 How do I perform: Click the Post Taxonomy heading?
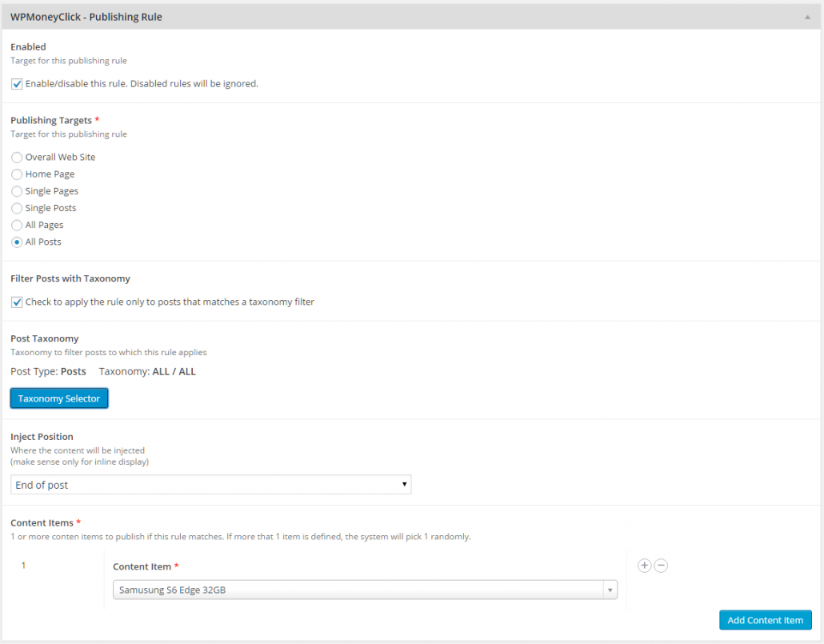tap(45, 338)
